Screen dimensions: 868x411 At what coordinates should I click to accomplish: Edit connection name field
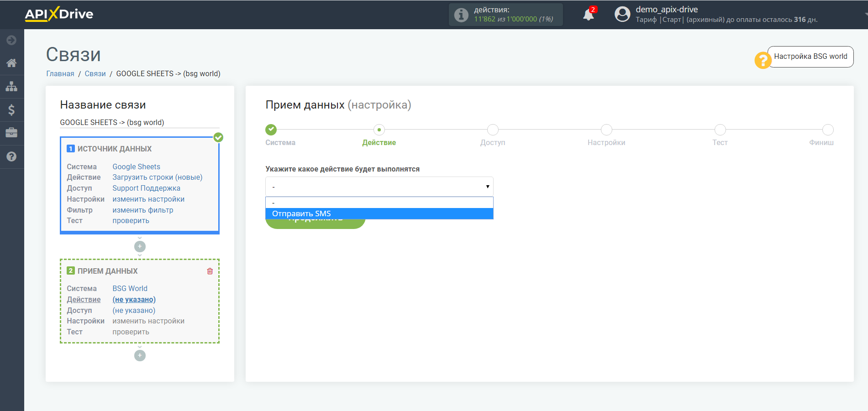pyautogui.click(x=140, y=122)
